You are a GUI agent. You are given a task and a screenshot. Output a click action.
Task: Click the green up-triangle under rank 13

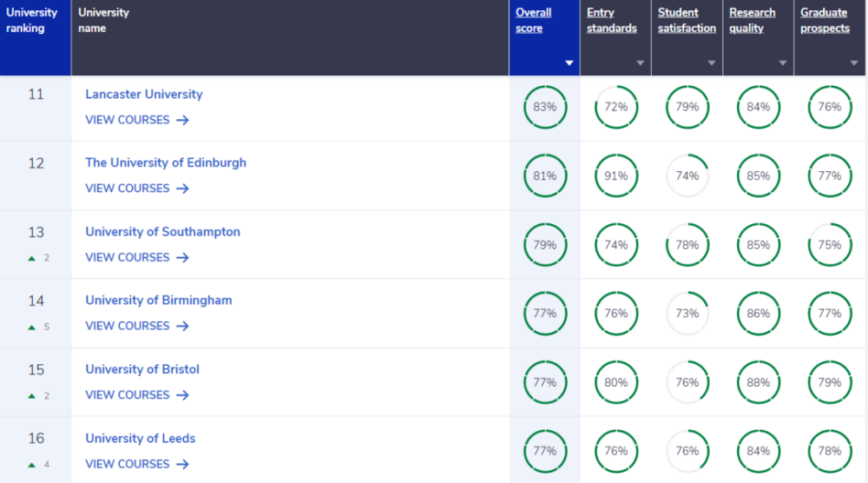point(31,258)
